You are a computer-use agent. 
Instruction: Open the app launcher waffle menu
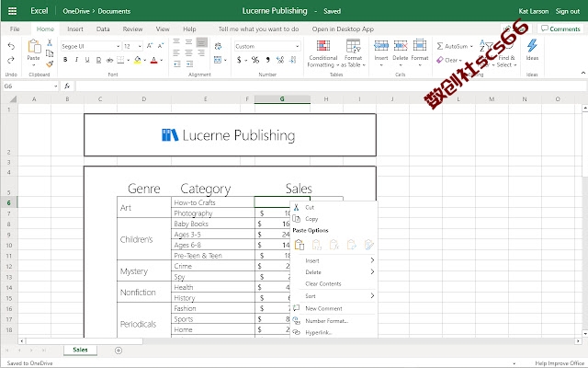(12, 11)
